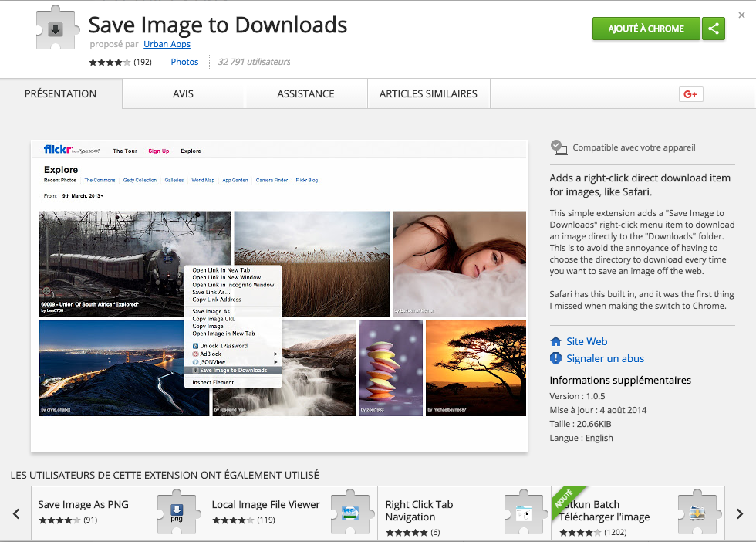
Task: Open the Site Web link
Action: tap(587, 341)
